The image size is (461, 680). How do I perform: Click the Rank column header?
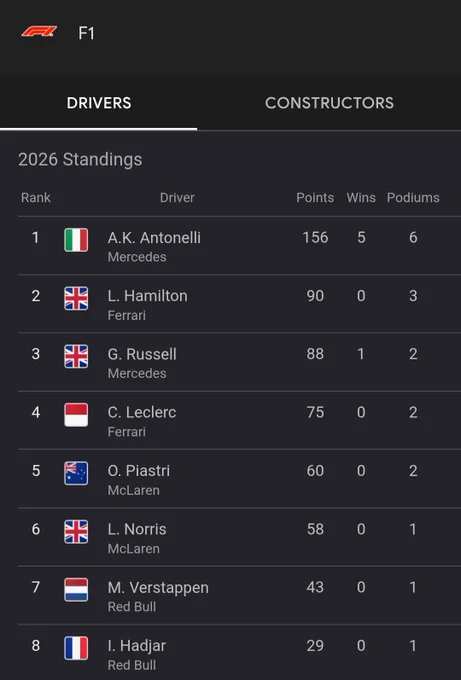click(x=36, y=198)
